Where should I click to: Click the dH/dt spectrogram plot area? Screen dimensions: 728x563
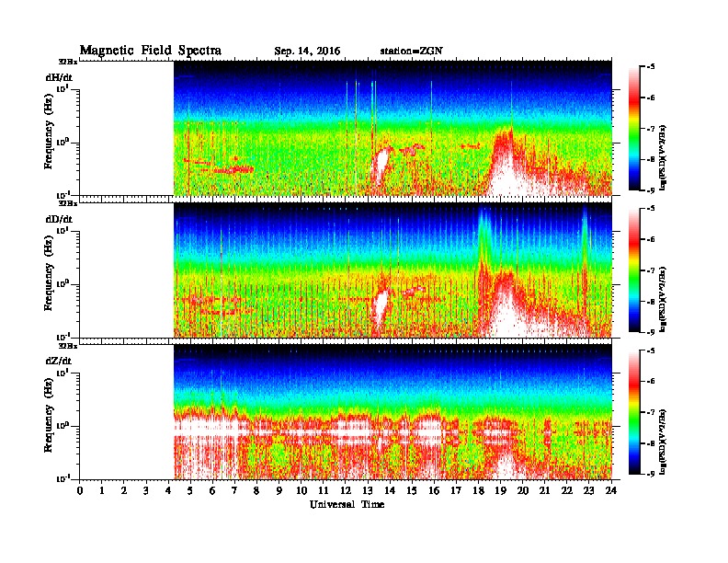[392, 128]
